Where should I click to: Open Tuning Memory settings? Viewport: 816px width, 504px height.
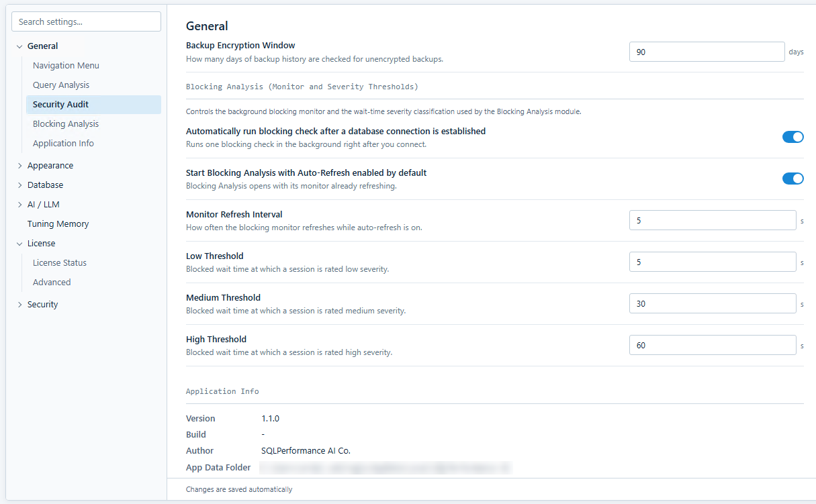(58, 224)
